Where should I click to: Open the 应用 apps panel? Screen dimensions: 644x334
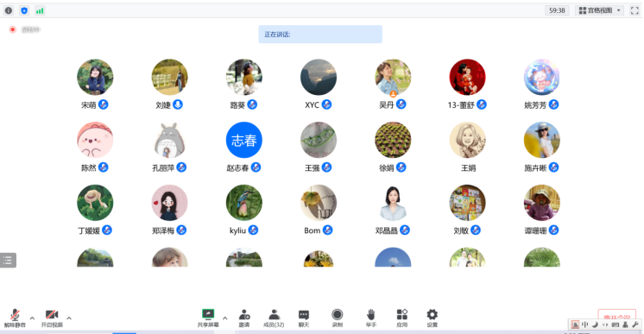[402, 318]
